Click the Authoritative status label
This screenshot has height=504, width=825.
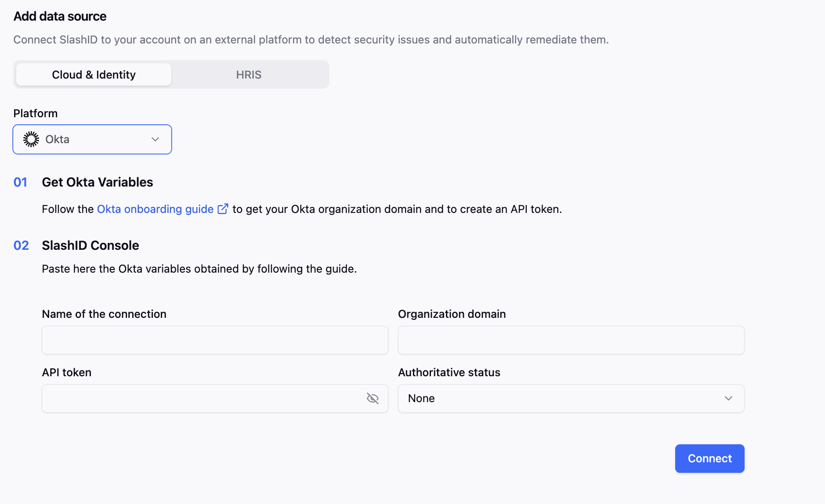[449, 372]
